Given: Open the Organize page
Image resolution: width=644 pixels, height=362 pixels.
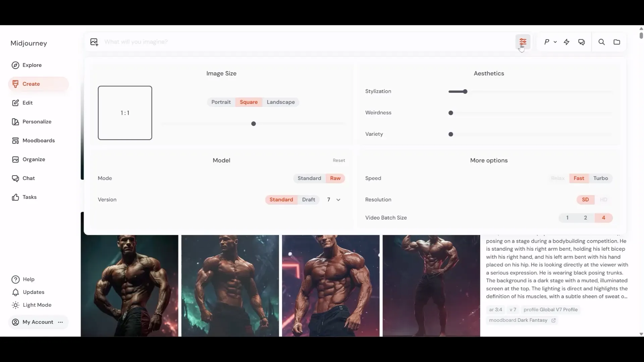Looking at the screenshot, I should coord(34,160).
